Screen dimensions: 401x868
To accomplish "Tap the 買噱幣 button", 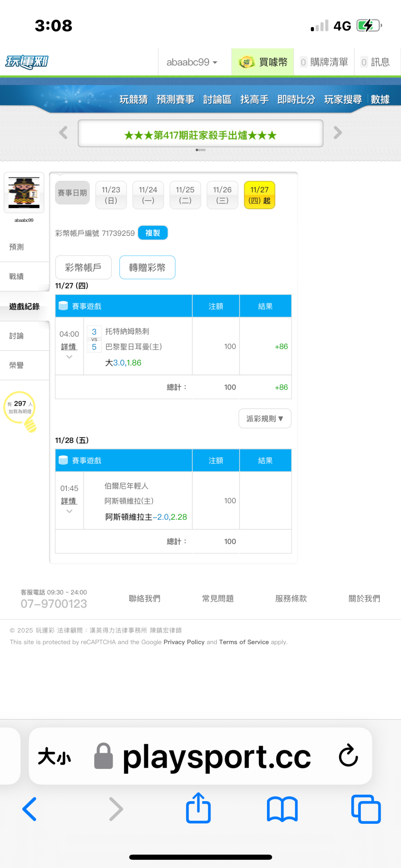I will click(x=263, y=62).
